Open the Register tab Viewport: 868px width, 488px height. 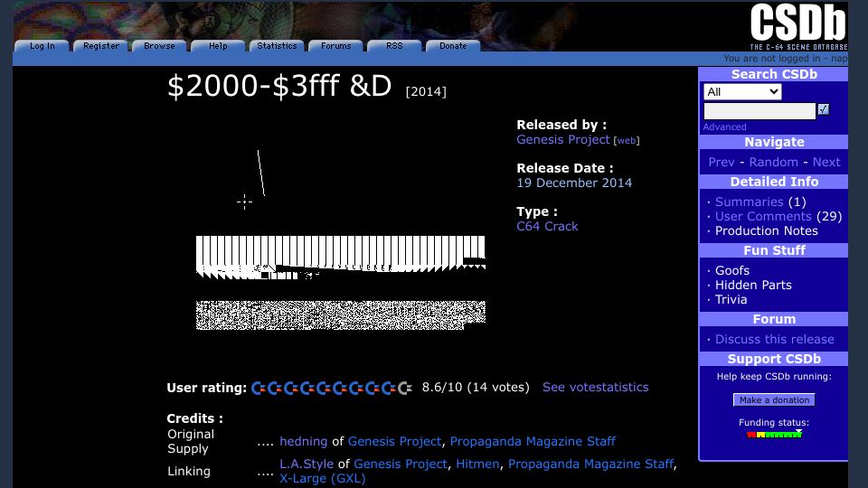(x=100, y=46)
